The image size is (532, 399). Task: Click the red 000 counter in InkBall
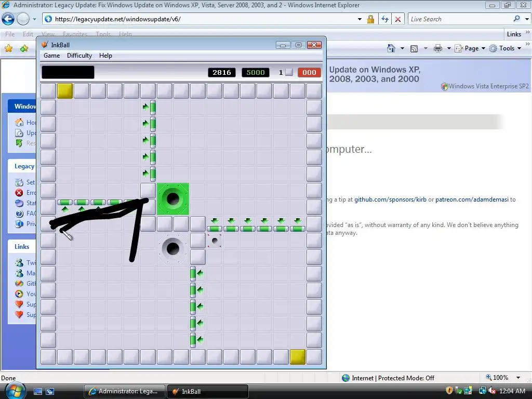coord(309,72)
